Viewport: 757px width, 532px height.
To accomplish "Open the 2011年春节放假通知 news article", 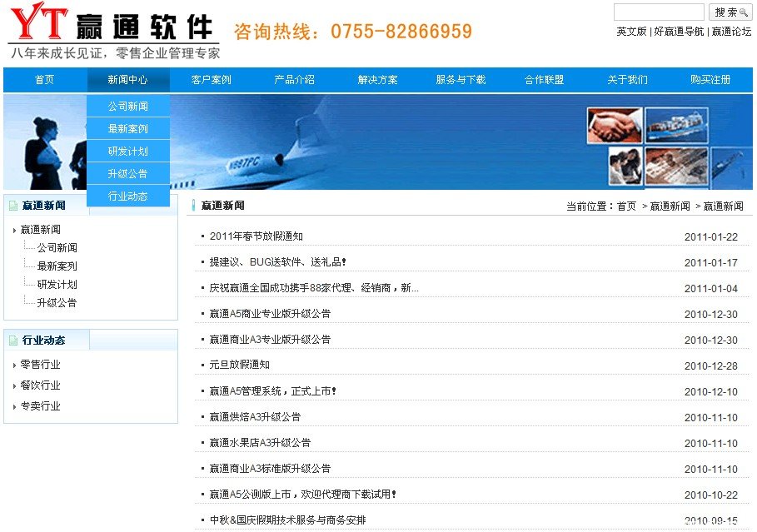I will click(256, 236).
